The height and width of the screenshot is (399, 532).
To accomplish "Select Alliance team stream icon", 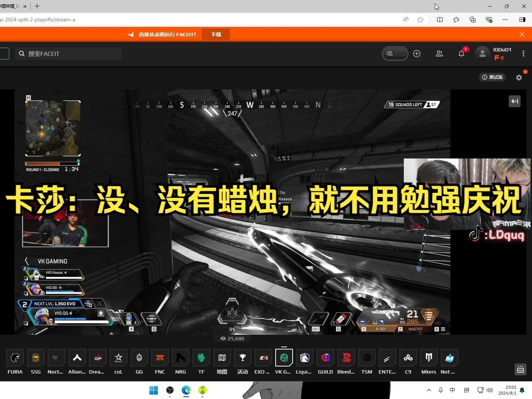I will point(77,362).
